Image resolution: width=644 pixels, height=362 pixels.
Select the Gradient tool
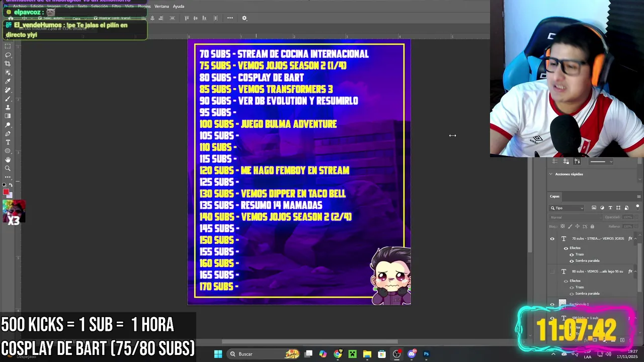8,116
